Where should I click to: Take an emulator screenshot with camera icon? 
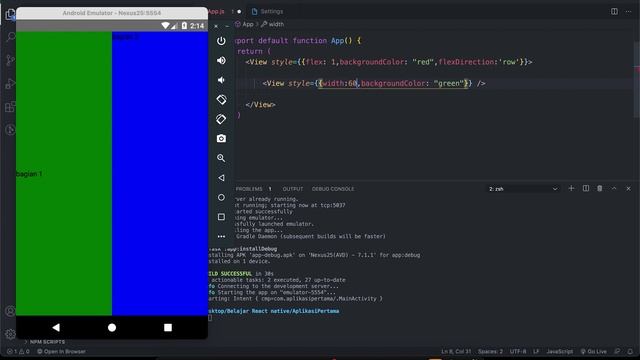[221, 138]
